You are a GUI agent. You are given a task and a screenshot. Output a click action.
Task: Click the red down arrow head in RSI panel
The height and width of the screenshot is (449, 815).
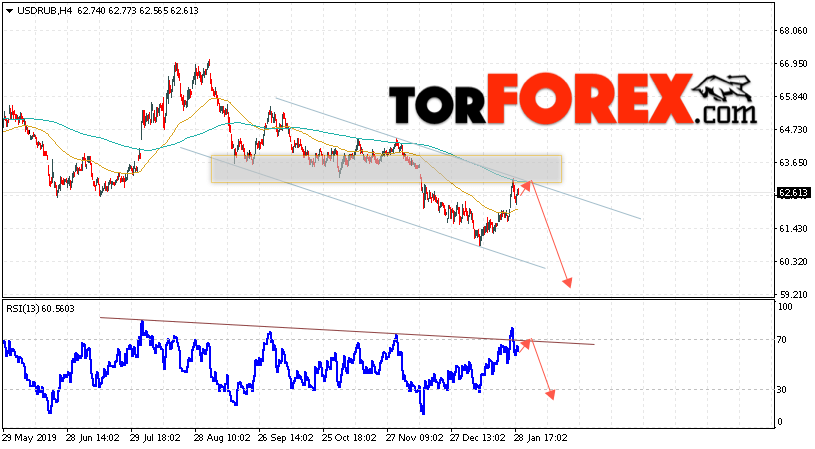550,394
